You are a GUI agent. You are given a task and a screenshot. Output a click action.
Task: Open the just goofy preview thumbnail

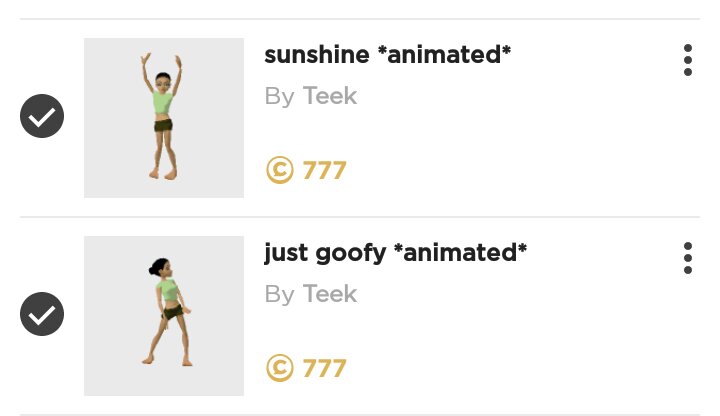click(164, 316)
